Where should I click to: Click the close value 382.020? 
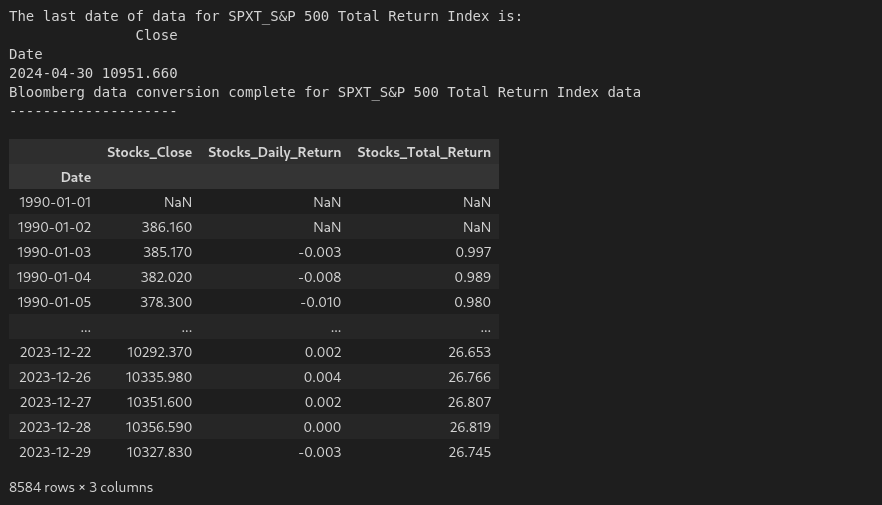point(167,277)
